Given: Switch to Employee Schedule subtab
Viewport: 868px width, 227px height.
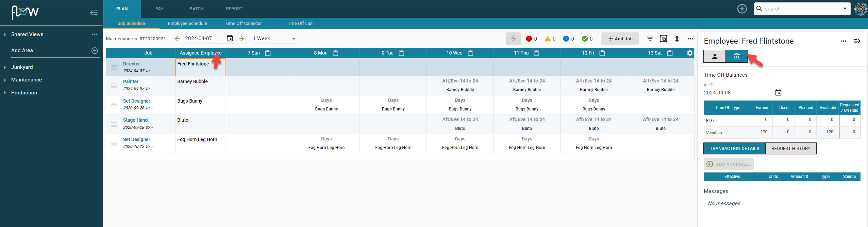Looking at the screenshot, I should coord(187,24).
